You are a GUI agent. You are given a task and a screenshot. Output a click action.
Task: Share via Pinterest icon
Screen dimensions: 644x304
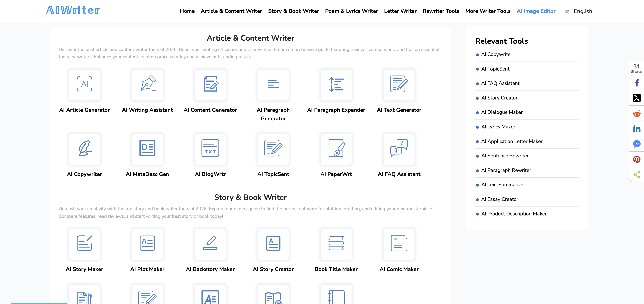pos(637,159)
